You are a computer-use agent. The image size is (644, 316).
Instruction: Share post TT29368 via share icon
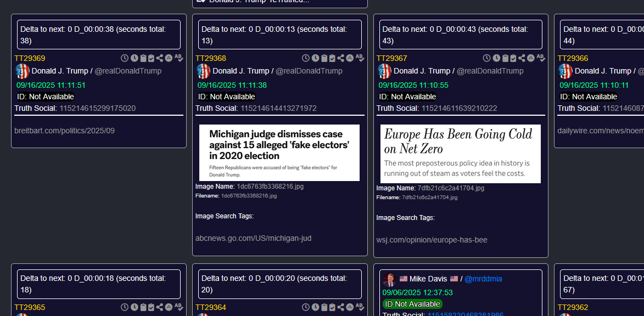[341, 58]
